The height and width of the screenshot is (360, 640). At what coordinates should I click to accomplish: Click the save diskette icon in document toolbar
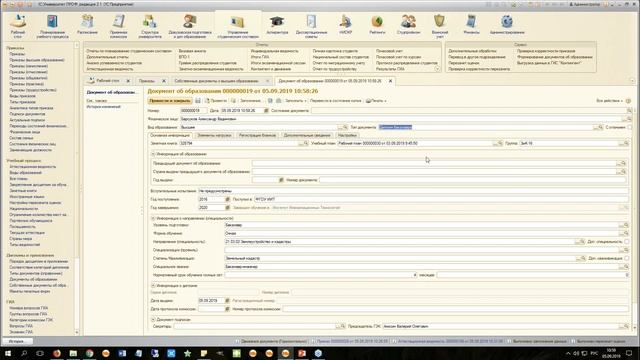198,100
